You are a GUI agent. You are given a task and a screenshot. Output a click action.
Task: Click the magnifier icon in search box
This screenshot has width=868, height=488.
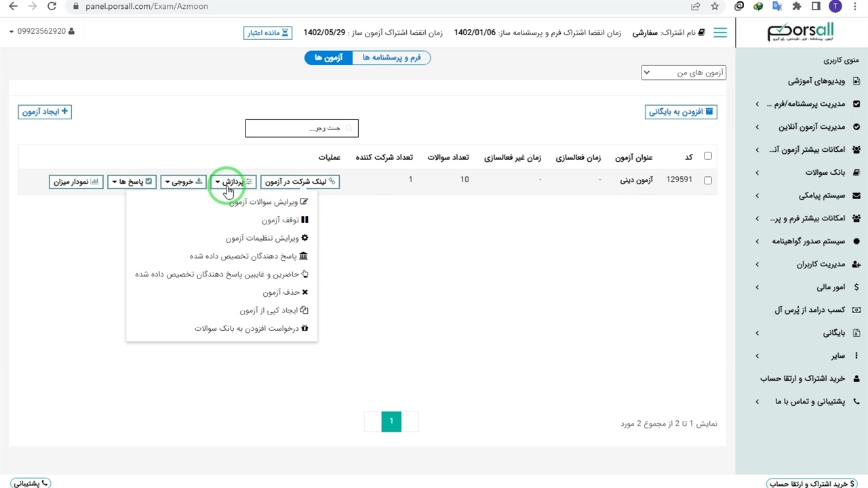point(349,128)
